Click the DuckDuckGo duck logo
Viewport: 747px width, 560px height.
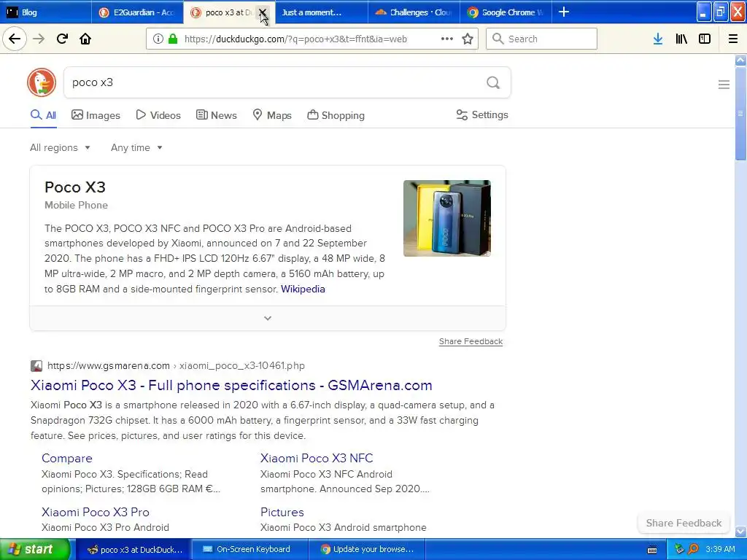click(x=42, y=82)
